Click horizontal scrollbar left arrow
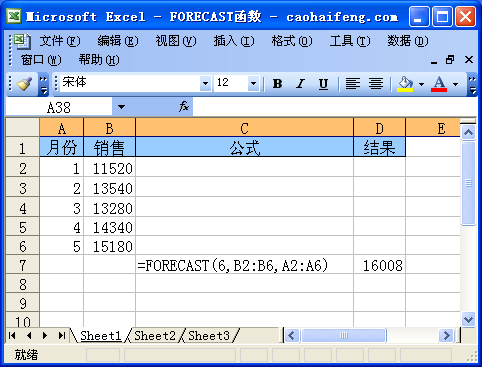 [x=292, y=336]
